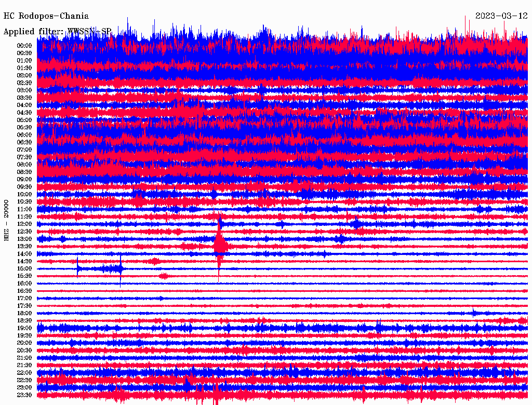Screen dimensions: 532x405
Task: Click the HHZ - 20000 axis label
Action: 7,220
